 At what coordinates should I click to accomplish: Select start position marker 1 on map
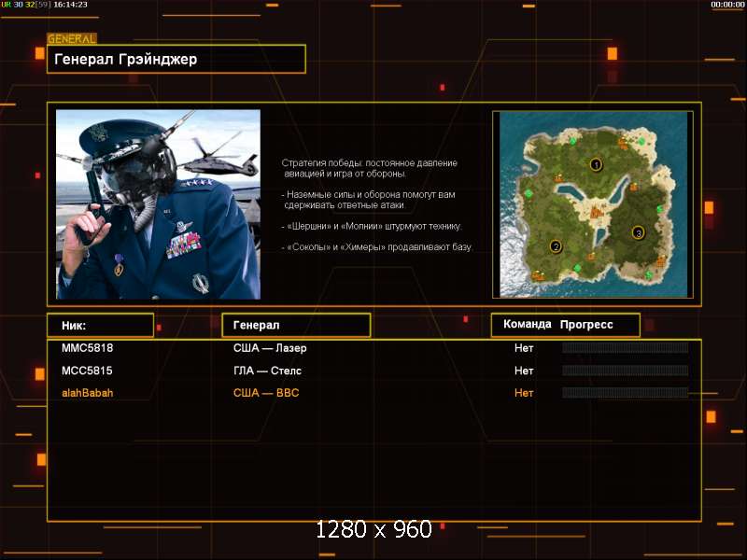point(596,165)
